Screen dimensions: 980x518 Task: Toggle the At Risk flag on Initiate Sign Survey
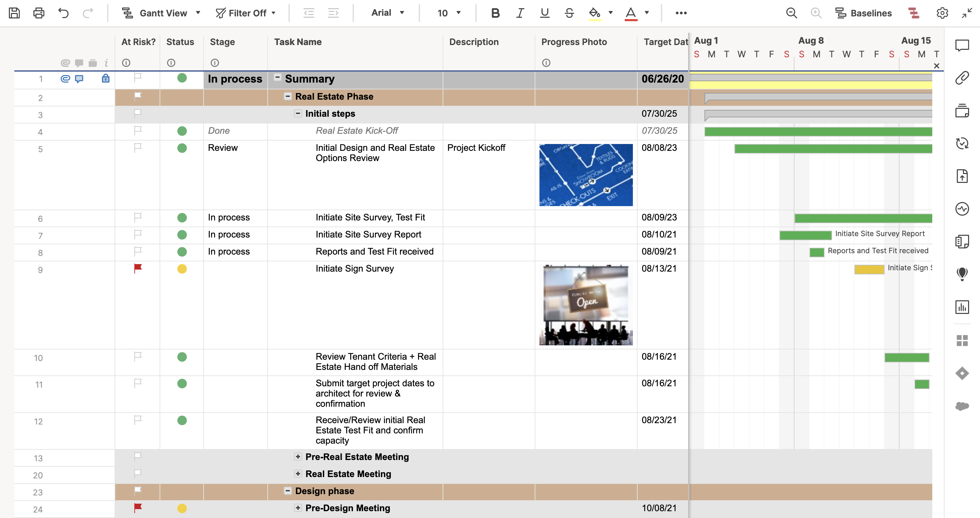pos(137,268)
